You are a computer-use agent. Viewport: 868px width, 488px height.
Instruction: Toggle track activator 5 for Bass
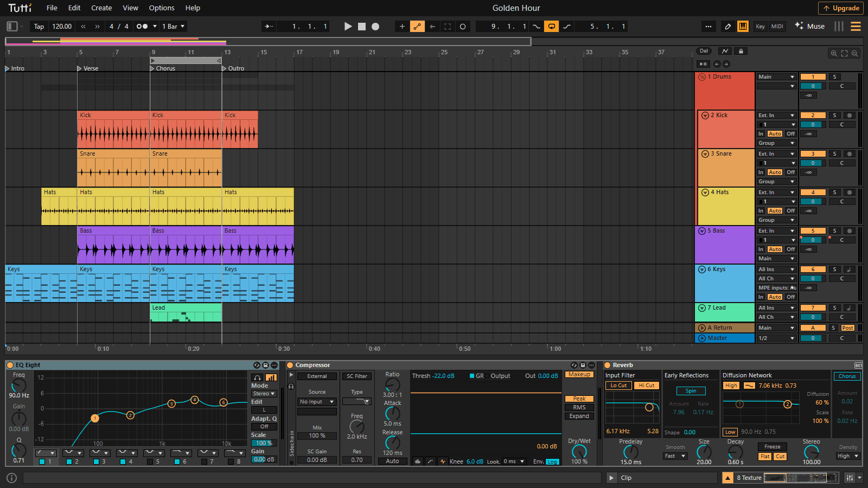click(813, 231)
